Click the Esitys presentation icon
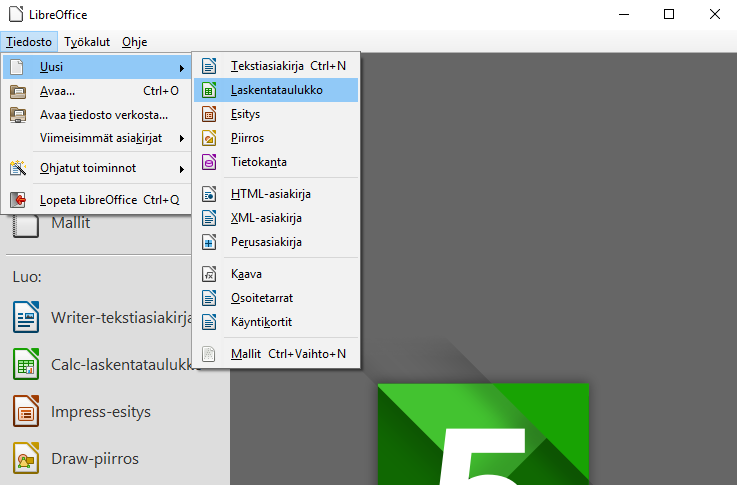The width and height of the screenshot is (737, 485). click(209, 114)
